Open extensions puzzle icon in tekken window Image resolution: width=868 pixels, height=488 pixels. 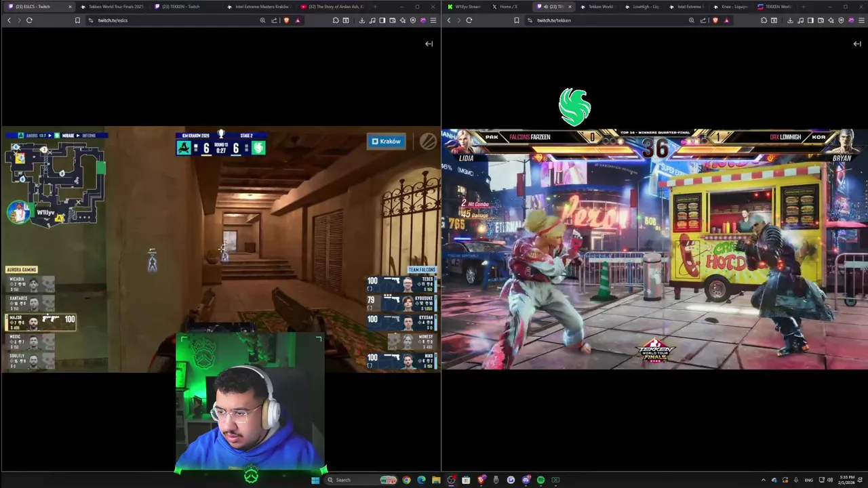point(764,20)
